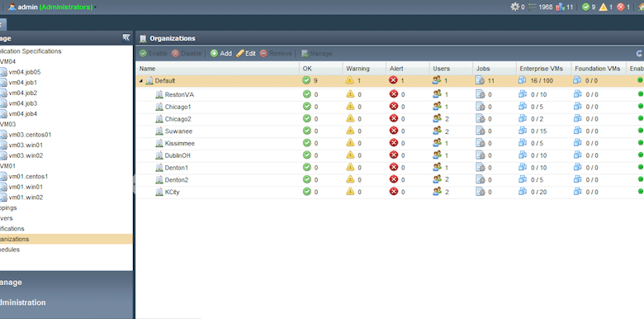Sort by the Warning column header
This screenshot has width=644, height=319.
point(364,69)
